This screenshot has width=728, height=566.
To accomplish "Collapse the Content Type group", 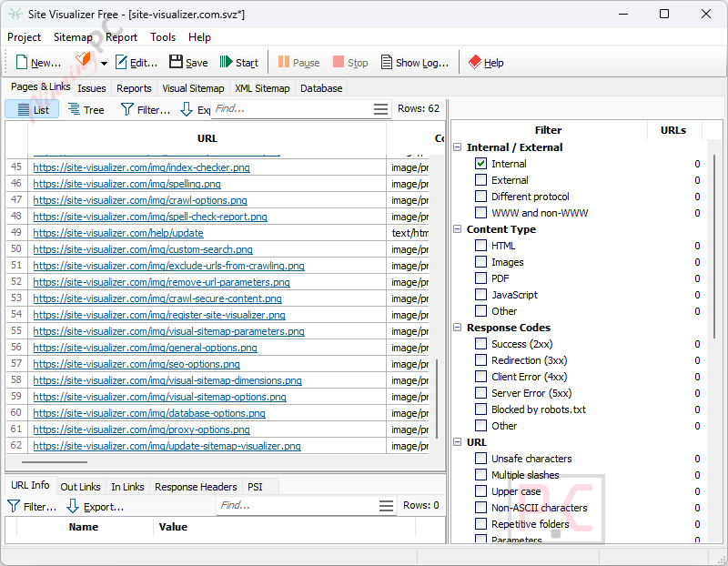I will (458, 229).
